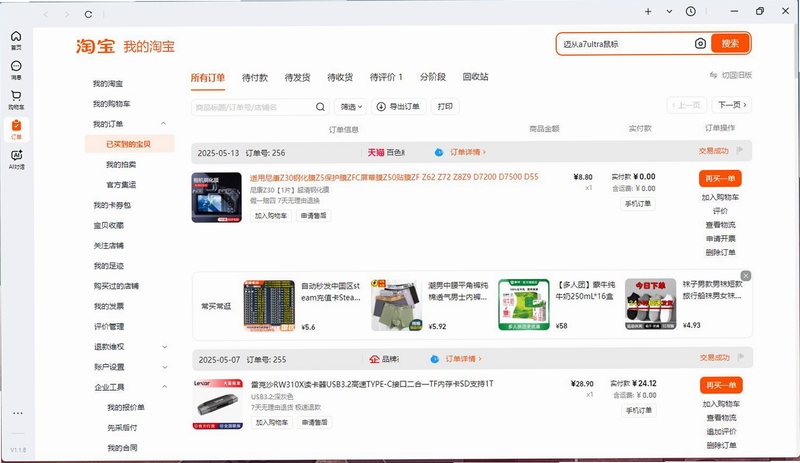This screenshot has height=463, width=800.
Task: Go forward with the forward arrow
Action: 67,14
